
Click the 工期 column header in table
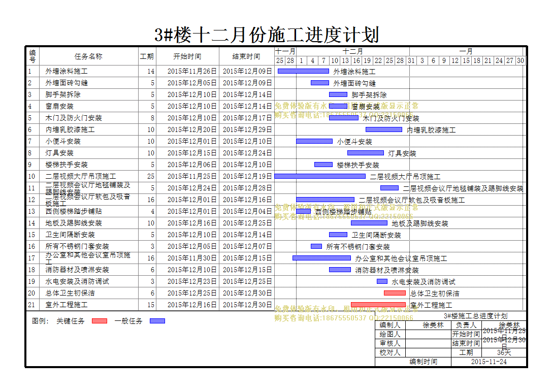147,56
